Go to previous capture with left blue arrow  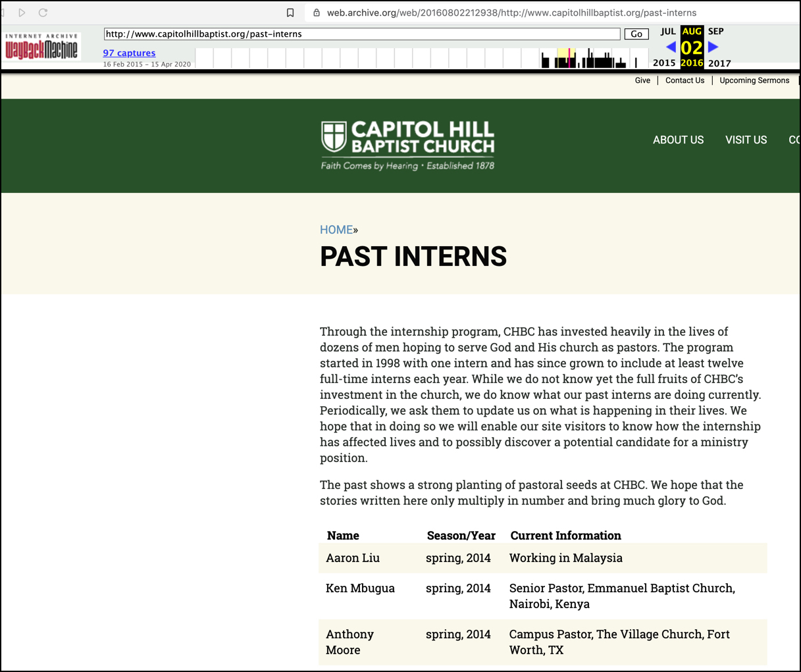[671, 47]
